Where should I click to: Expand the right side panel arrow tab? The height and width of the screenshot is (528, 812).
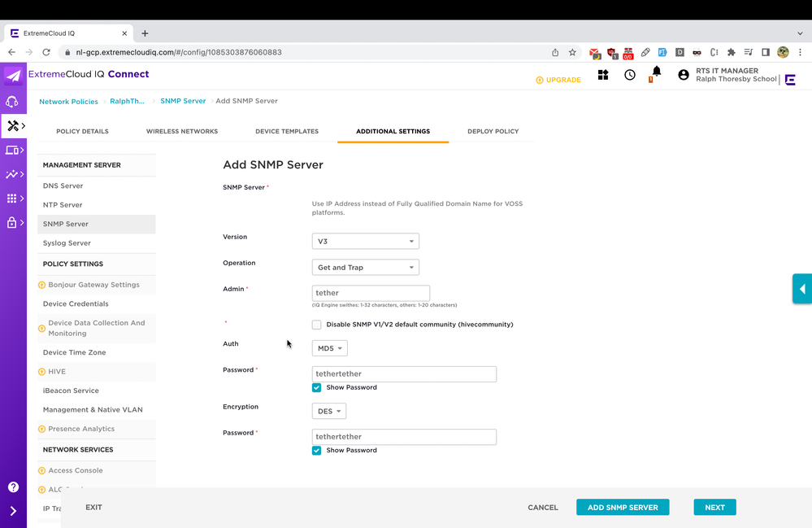point(802,289)
